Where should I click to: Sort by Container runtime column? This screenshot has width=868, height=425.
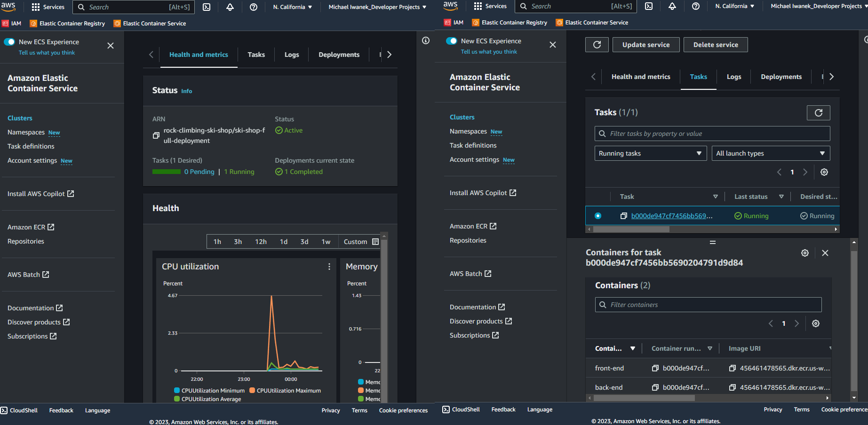tap(710, 348)
